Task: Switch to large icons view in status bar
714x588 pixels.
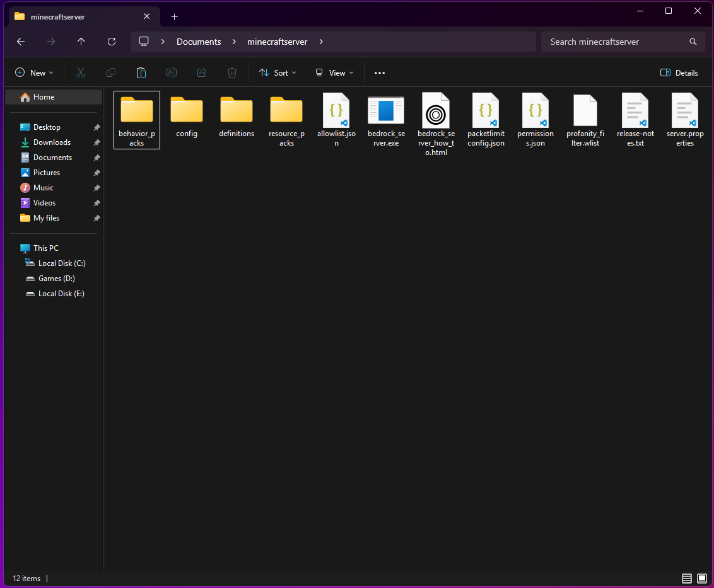Action: pos(702,579)
